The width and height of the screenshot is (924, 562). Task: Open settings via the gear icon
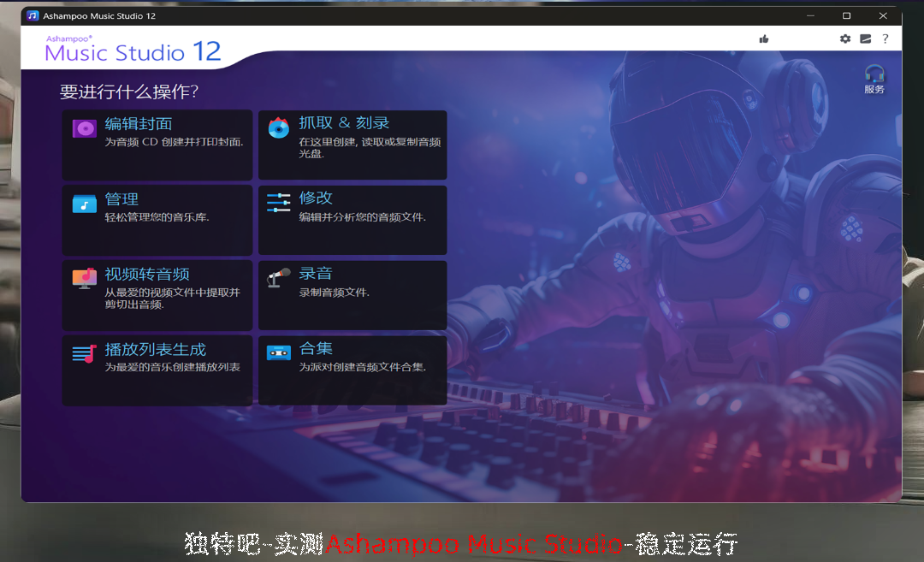coord(845,38)
